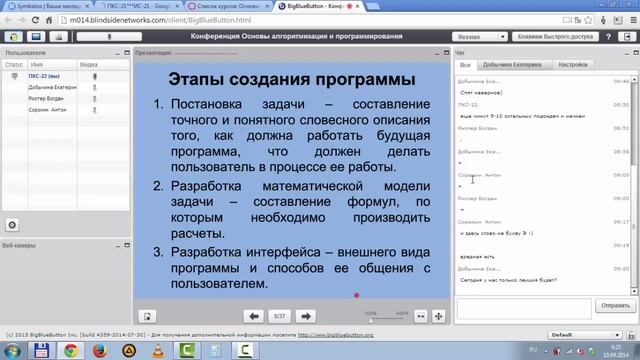640x360 pixels.
Task: Toggle microphone icon for Добычина Екатерина
Action: pos(95,87)
